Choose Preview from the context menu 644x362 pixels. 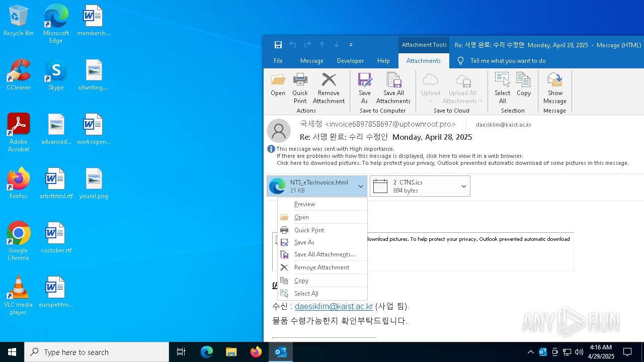(323, 204)
